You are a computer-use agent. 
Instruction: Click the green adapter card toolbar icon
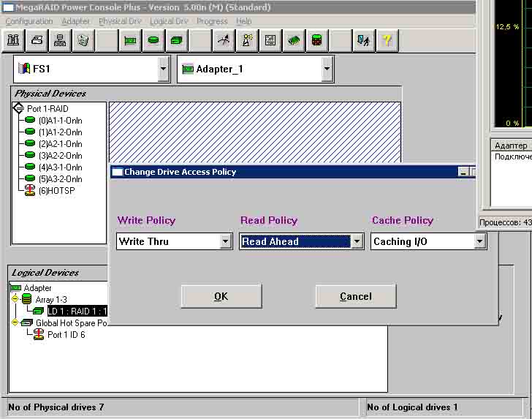[130, 41]
